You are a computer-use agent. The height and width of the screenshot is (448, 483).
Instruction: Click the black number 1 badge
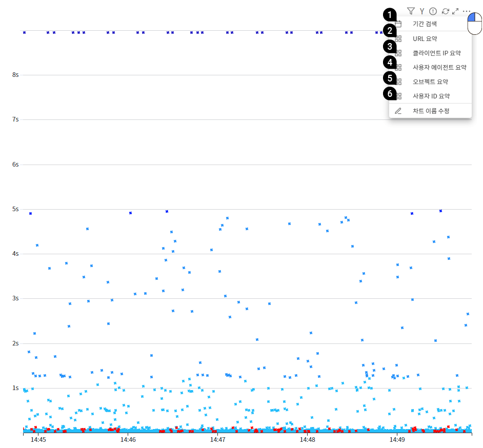click(x=390, y=15)
